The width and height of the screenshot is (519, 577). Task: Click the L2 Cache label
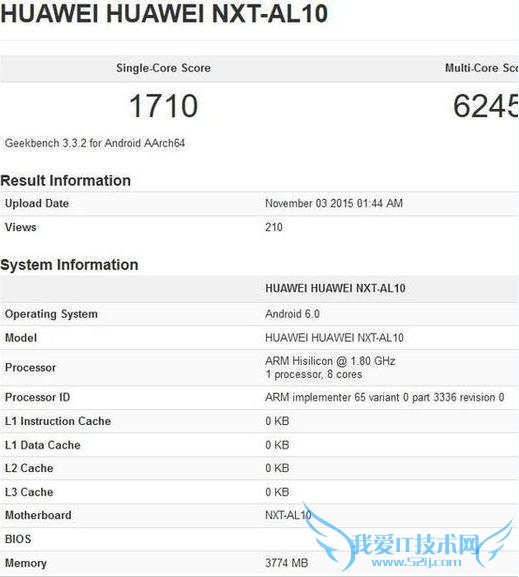29,468
